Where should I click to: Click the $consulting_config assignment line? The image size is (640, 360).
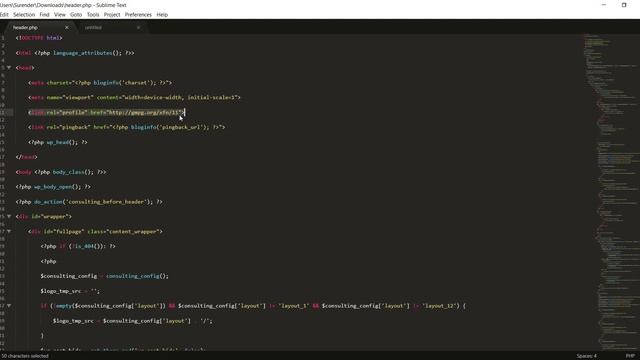point(104,276)
